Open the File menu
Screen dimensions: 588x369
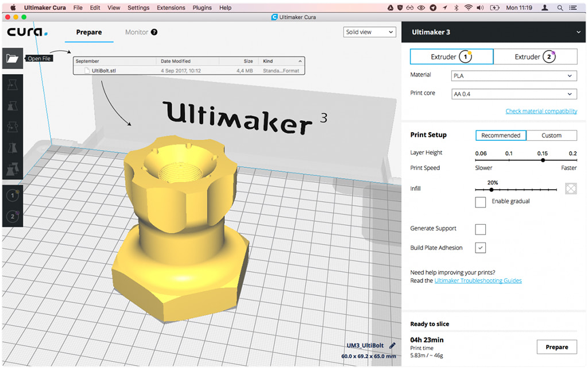[x=78, y=7]
